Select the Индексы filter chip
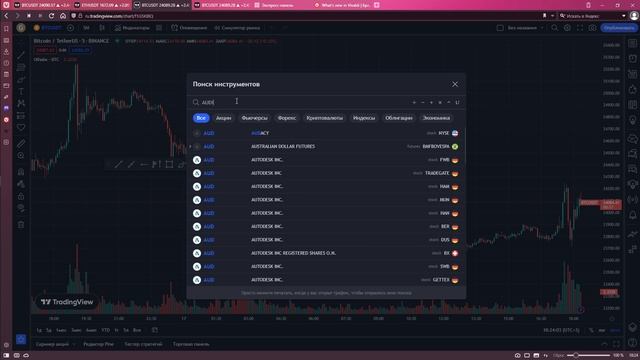Image resolution: width=640 pixels, height=360 pixels. point(364,118)
